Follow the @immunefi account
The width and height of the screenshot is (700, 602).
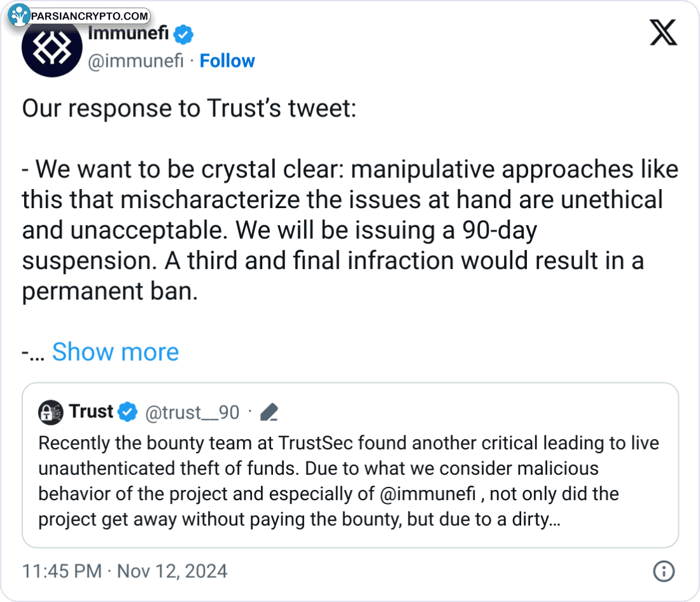227,61
